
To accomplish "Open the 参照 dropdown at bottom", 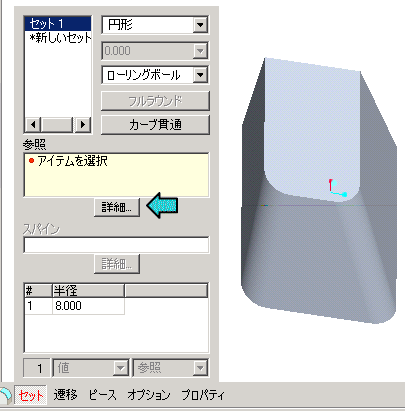I will tap(200, 368).
